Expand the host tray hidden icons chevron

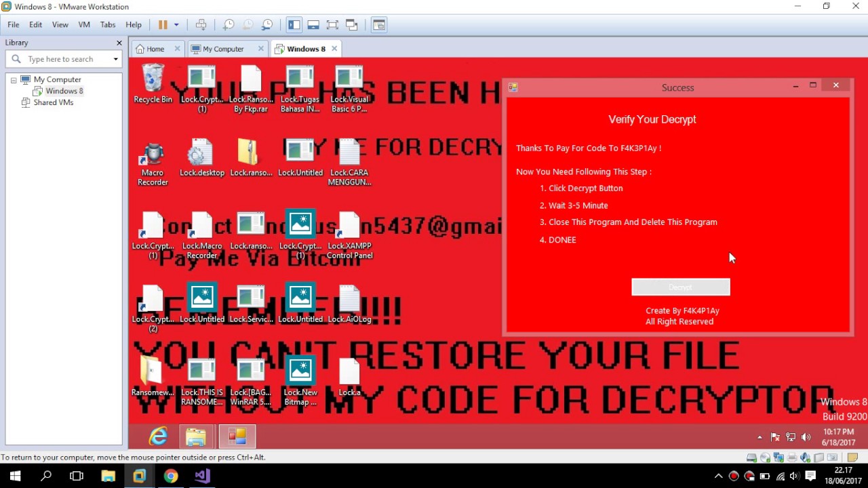click(719, 476)
